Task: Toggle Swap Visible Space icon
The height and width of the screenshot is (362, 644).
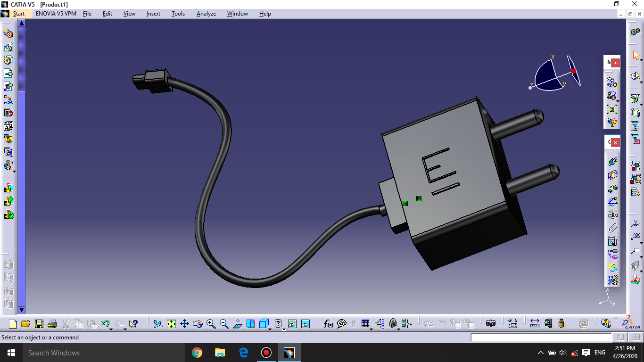Action: (x=305, y=324)
